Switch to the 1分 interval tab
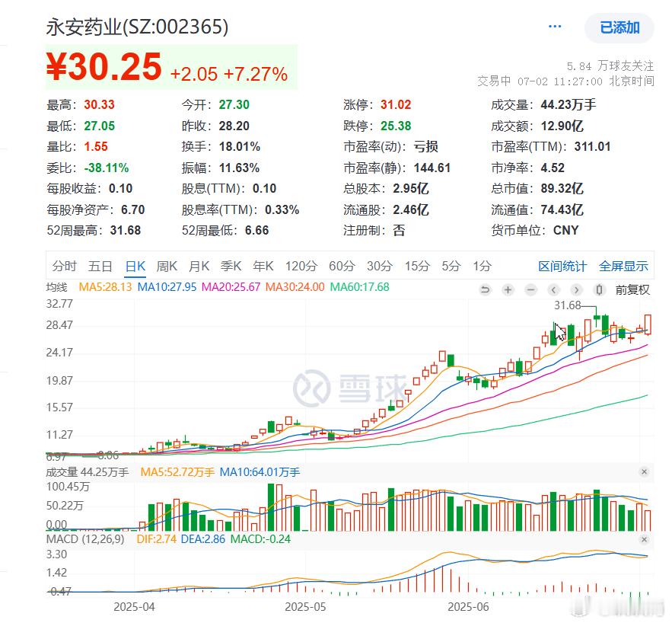 click(x=483, y=267)
